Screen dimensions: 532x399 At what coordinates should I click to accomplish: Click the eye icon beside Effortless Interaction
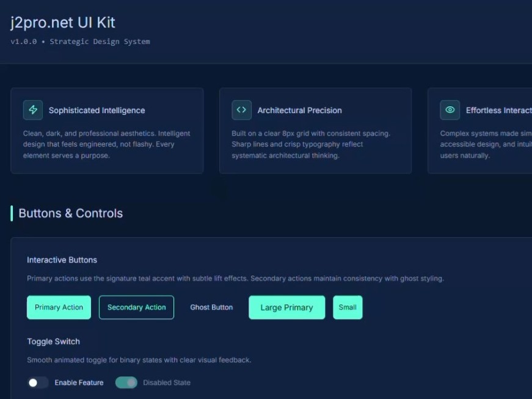(x=450, y=110)
